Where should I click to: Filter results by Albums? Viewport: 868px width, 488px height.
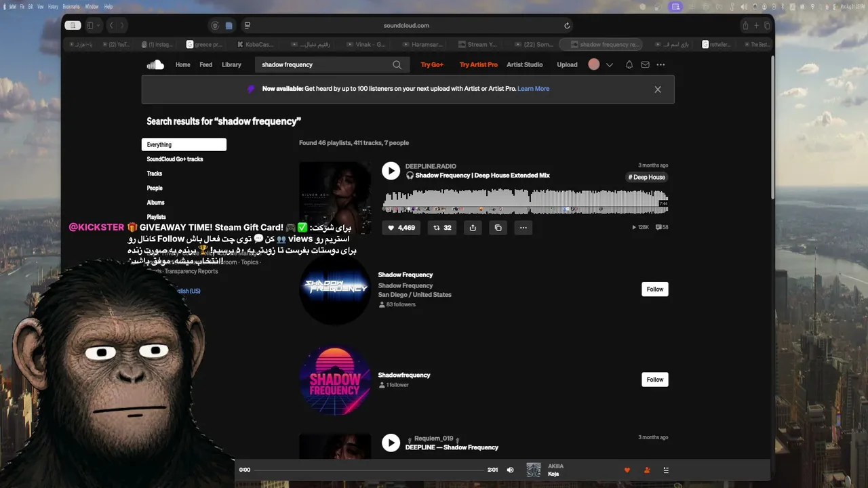click(156, 203)
